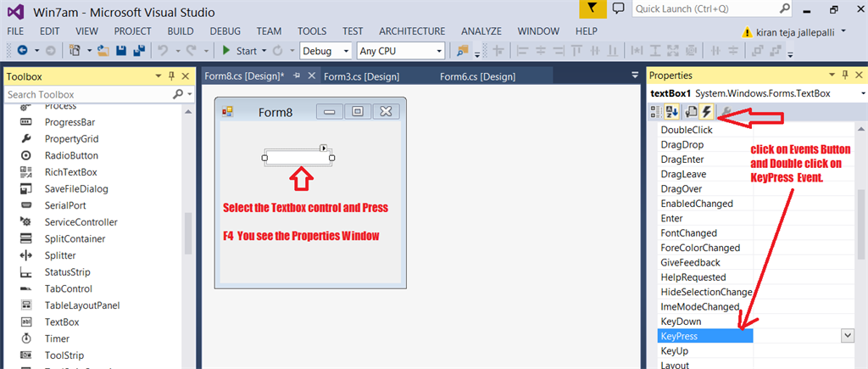868x369 pixels.
Task: Click the Visual Studio logo icon
Action: (x=15, y=10)
